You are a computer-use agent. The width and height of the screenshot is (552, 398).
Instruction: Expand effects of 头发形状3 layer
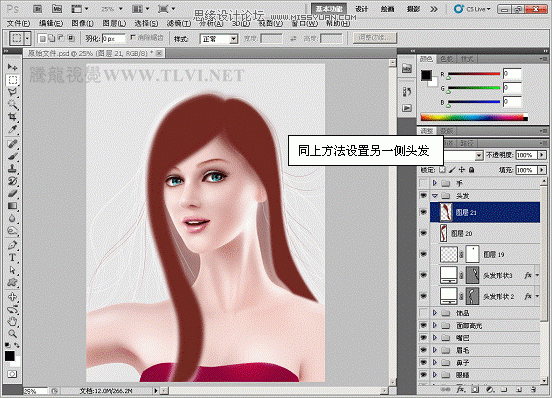[537, 275]
